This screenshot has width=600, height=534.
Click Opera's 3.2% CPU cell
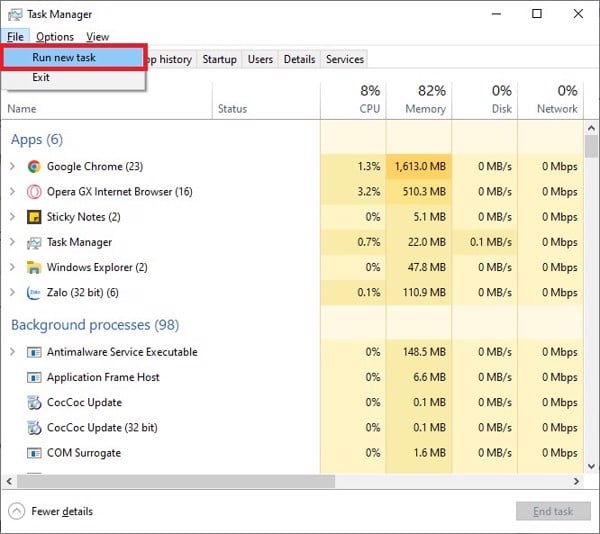[353, 192]
